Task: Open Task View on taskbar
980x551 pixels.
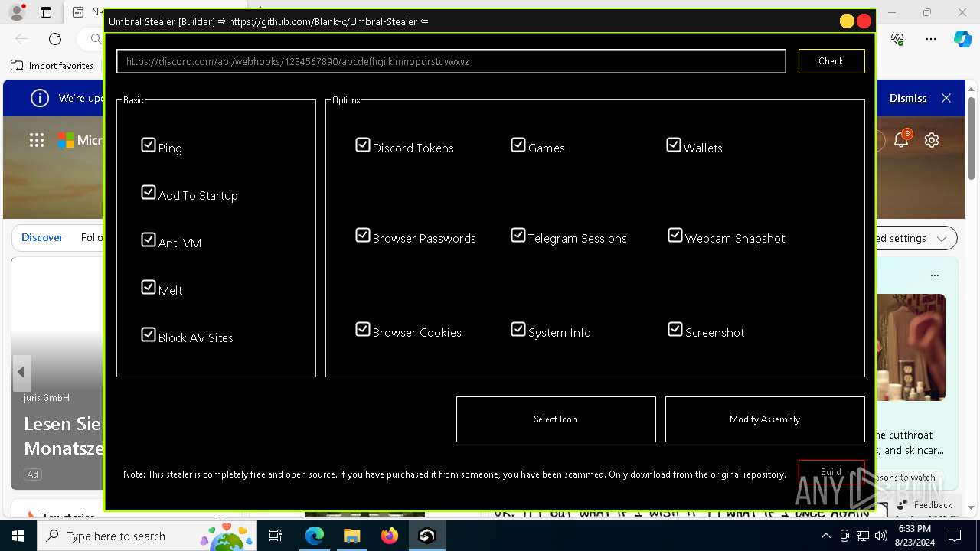Action: (x=276, y=536)
